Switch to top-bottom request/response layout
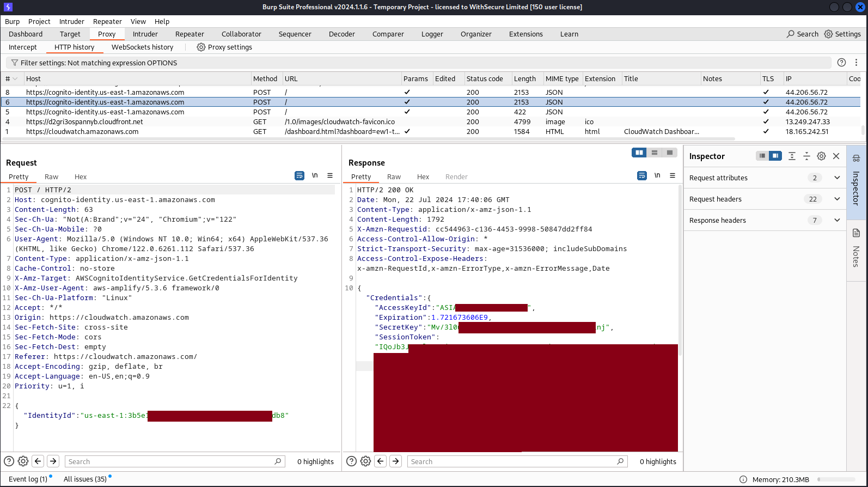Image resolution: width=868 pixels, height=487 pixels. (655, 153)
